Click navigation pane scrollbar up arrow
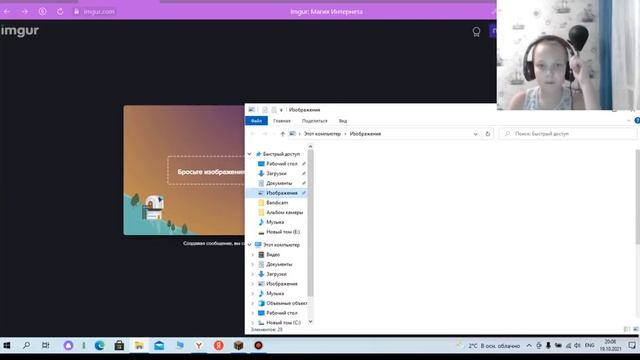 click(310, 146)
